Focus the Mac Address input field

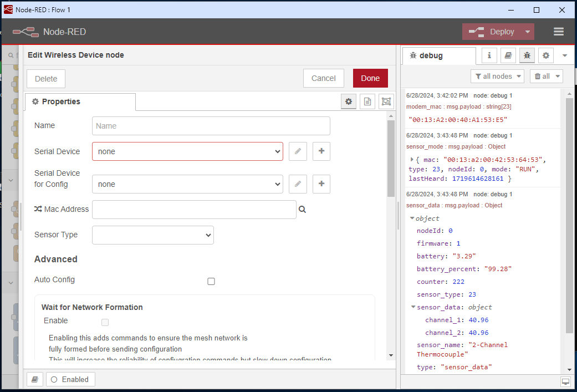(195, 210)
